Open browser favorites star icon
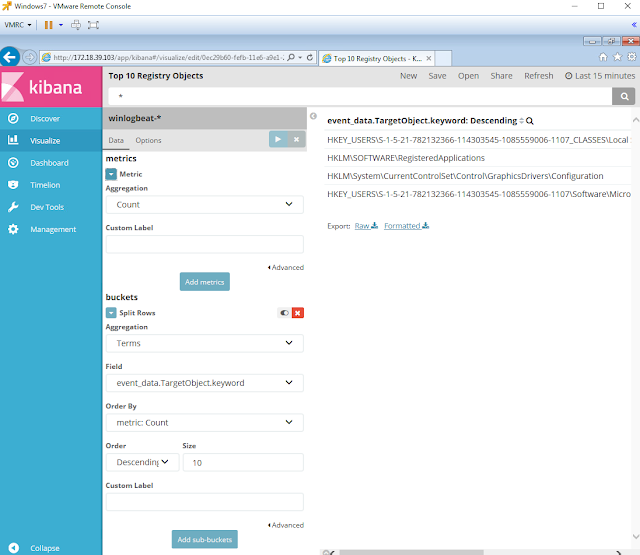640x555 pixels. (x=617, y=57)
